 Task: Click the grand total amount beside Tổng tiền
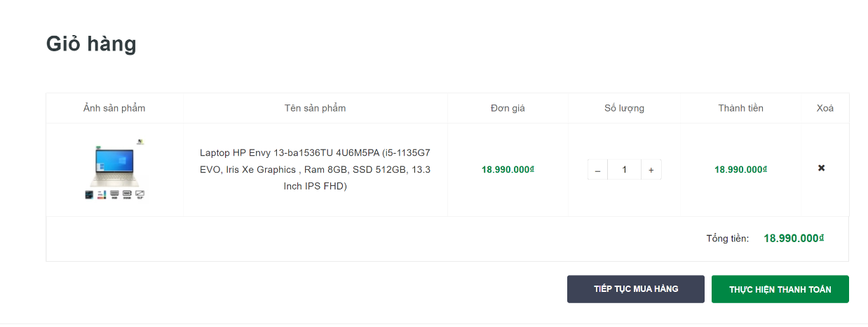tap(793, 239)
